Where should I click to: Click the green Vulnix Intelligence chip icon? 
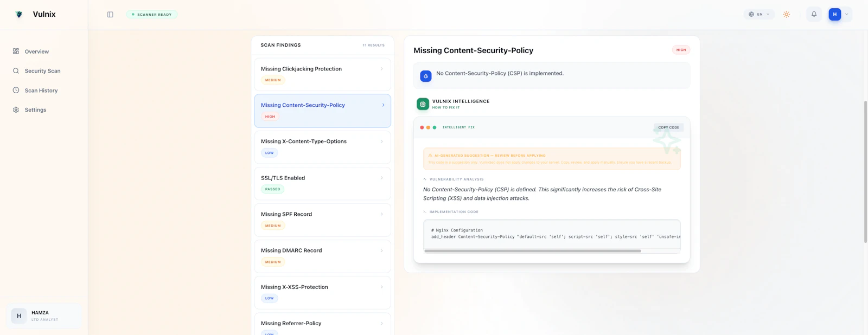tap(423, 104)
